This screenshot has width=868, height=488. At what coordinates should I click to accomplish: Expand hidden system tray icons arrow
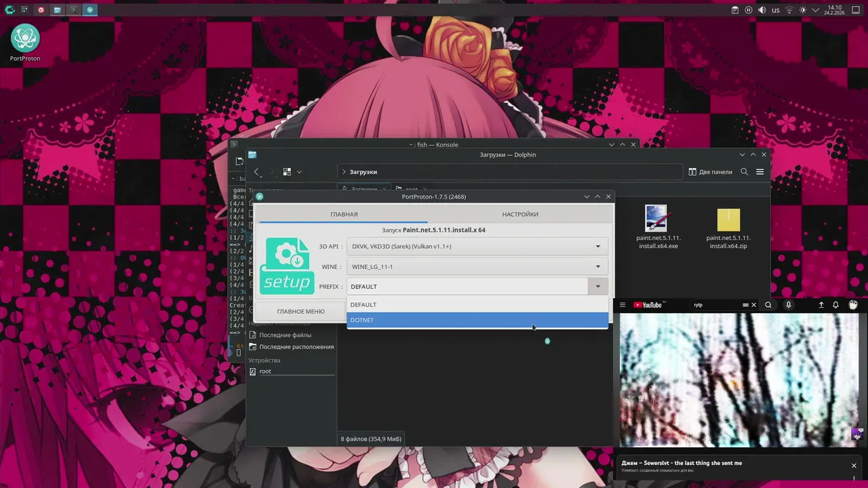pos(815,10)
